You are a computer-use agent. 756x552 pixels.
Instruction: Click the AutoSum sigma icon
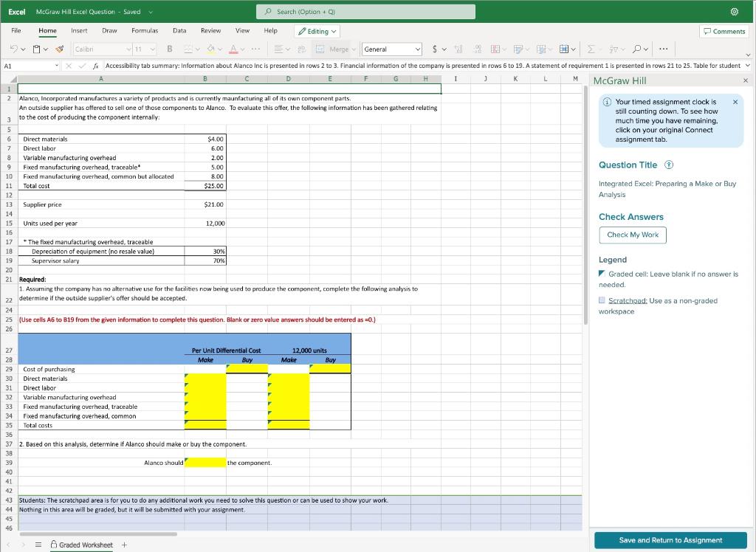591,49
